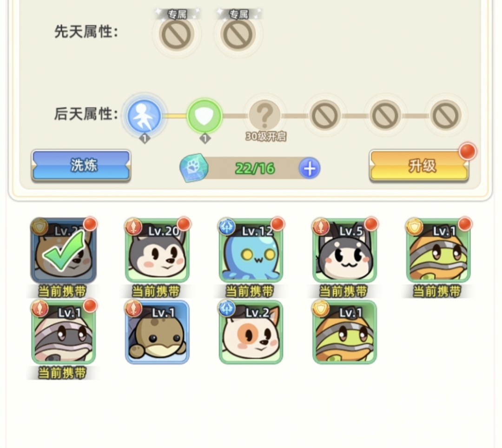Click the yellow 升级 upgrade button
The image size is (502, 448).
[x=419, y=166]
